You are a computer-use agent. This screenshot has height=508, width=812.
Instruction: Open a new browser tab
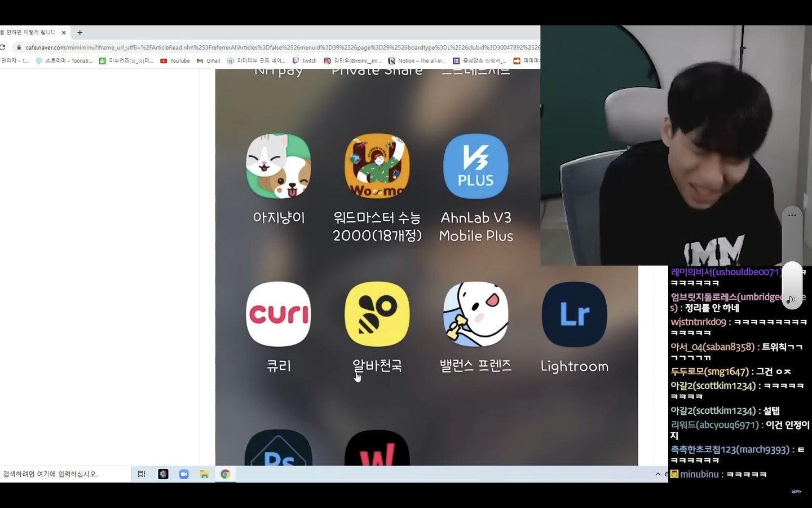80,33
